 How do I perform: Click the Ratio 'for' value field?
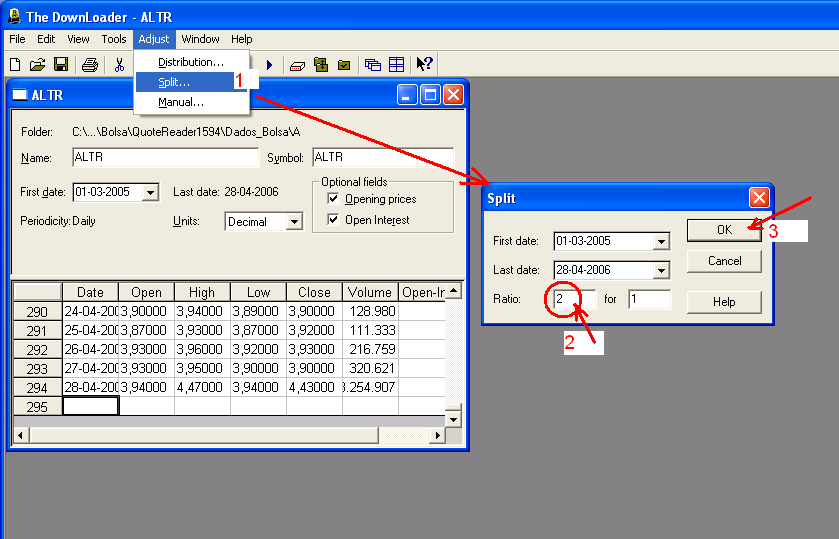click(x=650, y=299)
